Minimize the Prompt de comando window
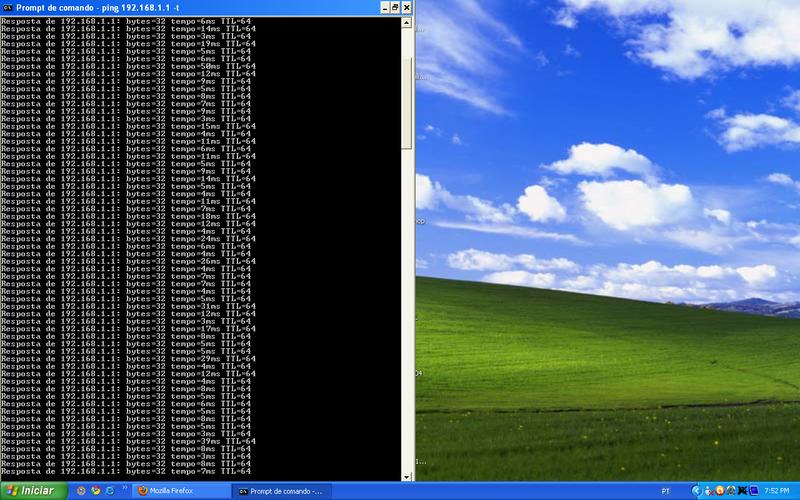 pyautogui.click(x=385, y=8)
